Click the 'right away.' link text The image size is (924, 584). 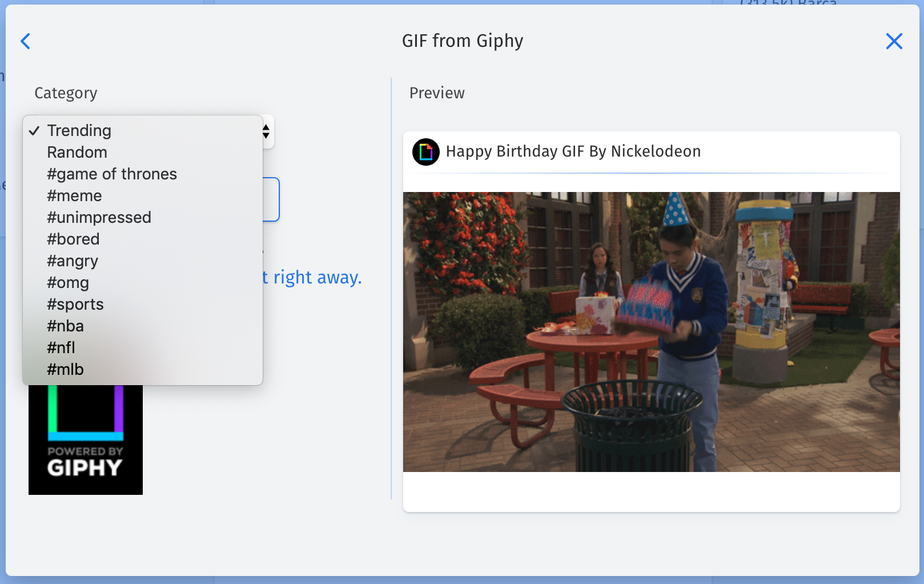click(x=318, y=278)
